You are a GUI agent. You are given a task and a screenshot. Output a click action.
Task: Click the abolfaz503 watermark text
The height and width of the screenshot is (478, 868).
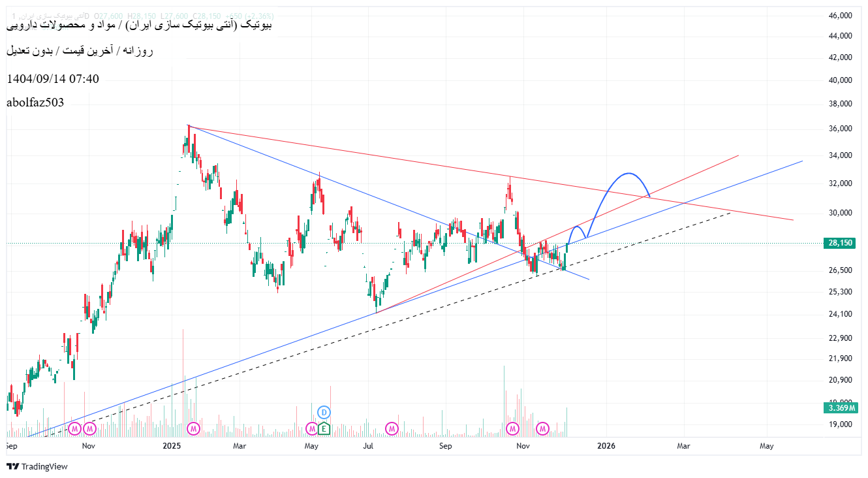point(35,103)
